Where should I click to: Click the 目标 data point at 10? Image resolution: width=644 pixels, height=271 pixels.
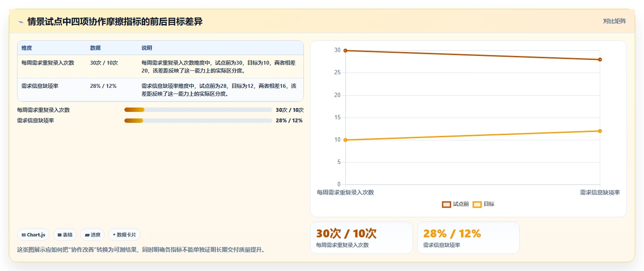tap(345, 140)
